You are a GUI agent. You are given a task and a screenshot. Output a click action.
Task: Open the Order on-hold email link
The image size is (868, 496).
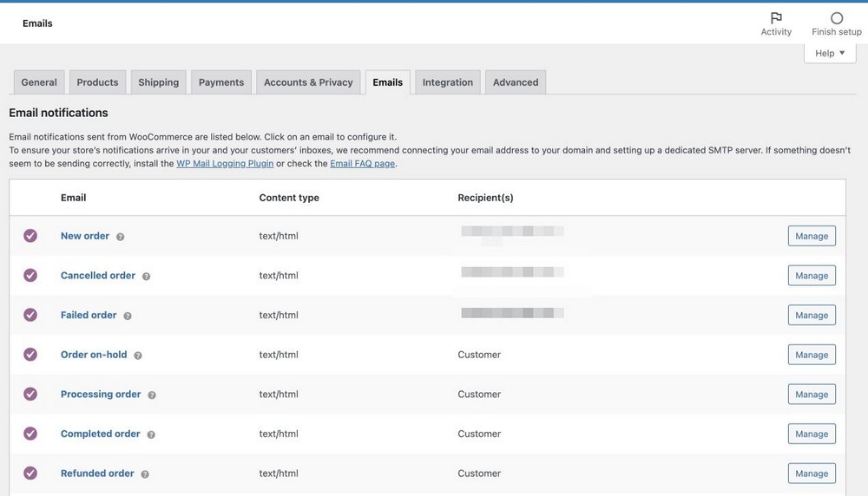[94, 355]
